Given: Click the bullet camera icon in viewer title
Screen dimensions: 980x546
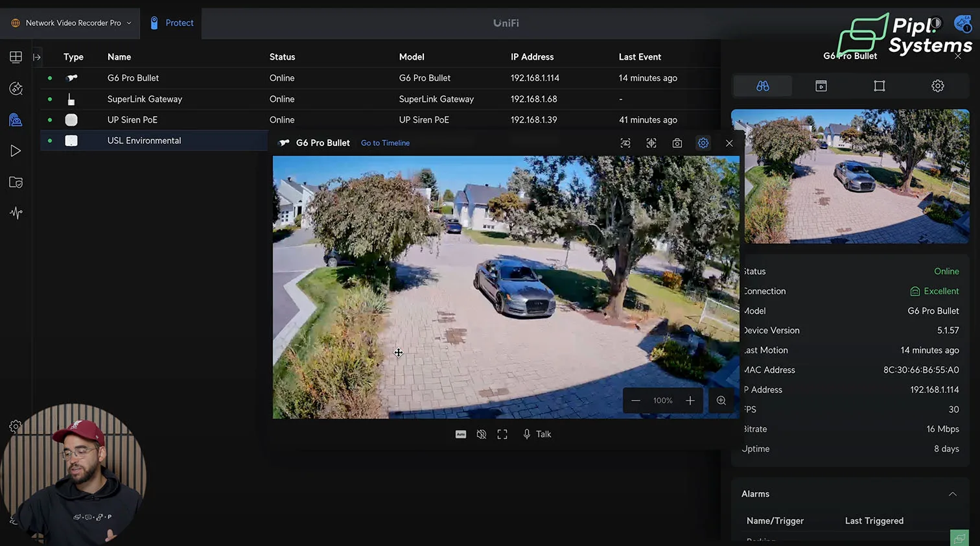Looking at the screenshot, I should (284, 143).
